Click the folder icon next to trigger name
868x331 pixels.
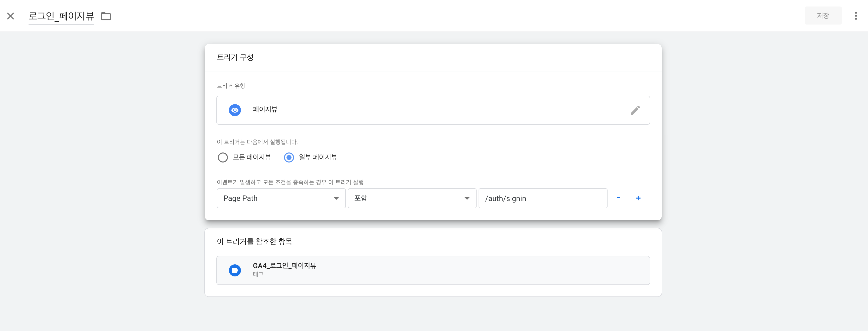tap(107, 16)
